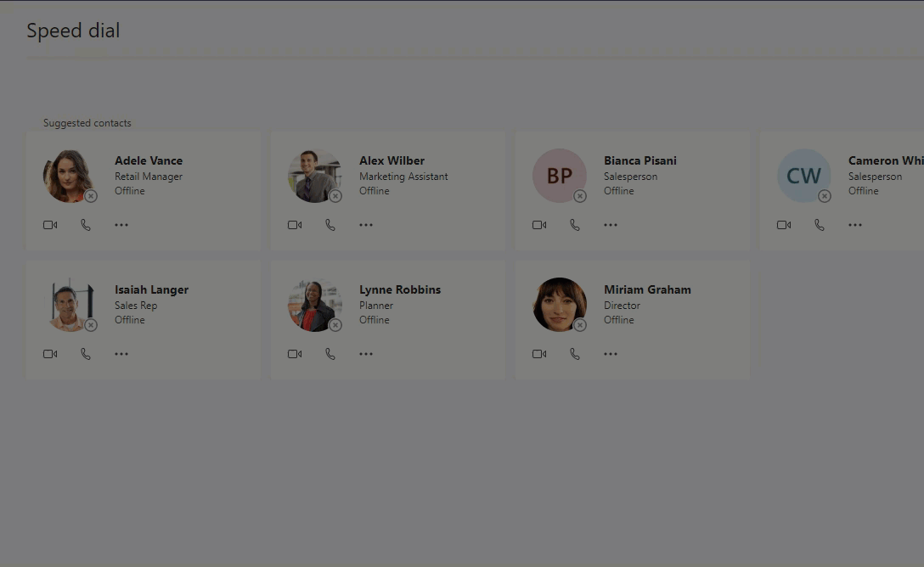Start audio call with Adele Vance

click(x=86, y=225)
